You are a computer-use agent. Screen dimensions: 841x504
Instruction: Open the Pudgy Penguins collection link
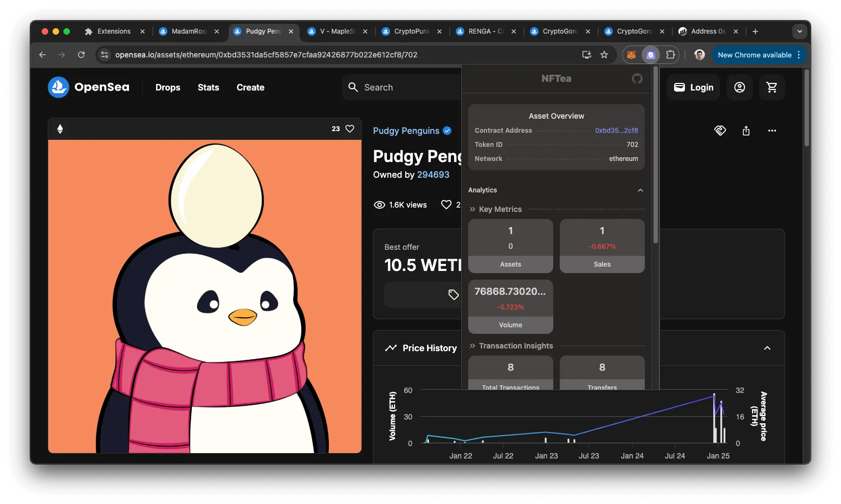tap(406, 131)
